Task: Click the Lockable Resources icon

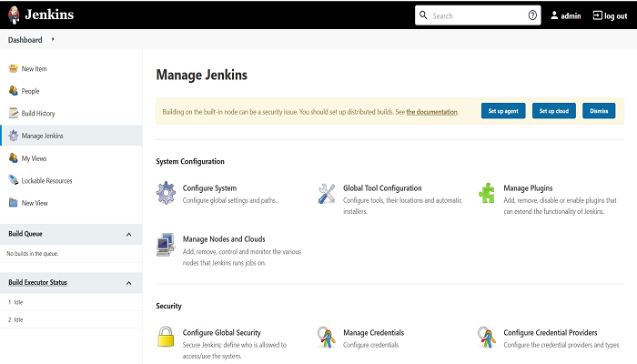Action: point(14,180)
